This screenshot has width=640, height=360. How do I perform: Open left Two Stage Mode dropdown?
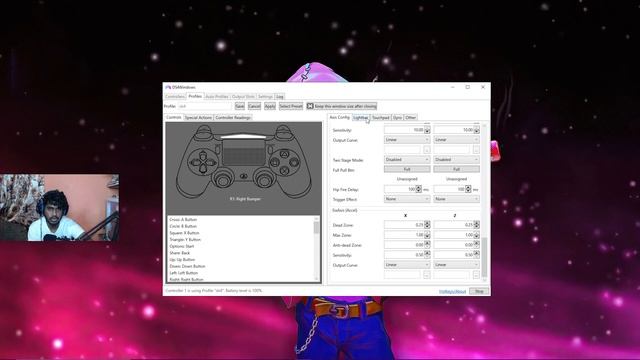pyautogui.click(x=407, y=160)
